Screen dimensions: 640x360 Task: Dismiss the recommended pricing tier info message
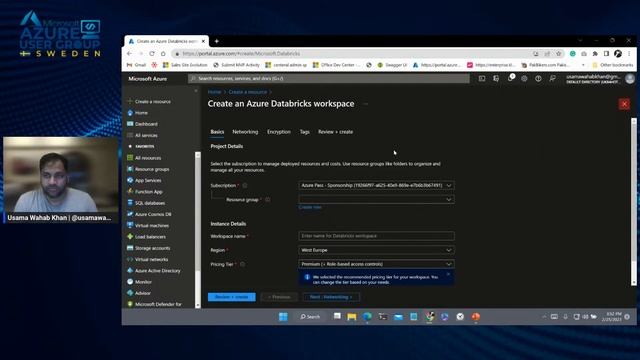coord(448,274)
